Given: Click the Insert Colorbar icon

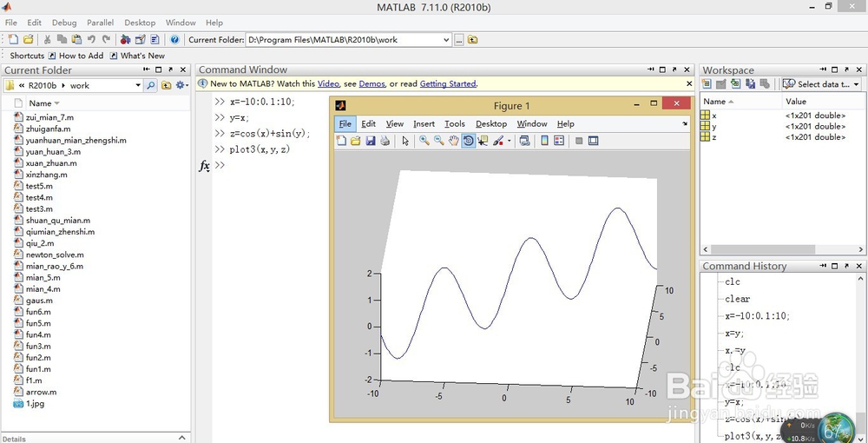Looking at the screenshot, I should point(544,141).
